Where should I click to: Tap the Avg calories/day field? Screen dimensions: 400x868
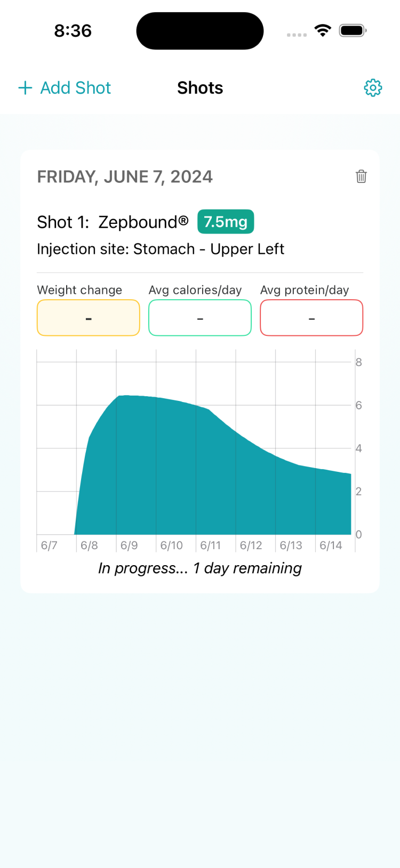pyautogui.click(x=200, y=318)
